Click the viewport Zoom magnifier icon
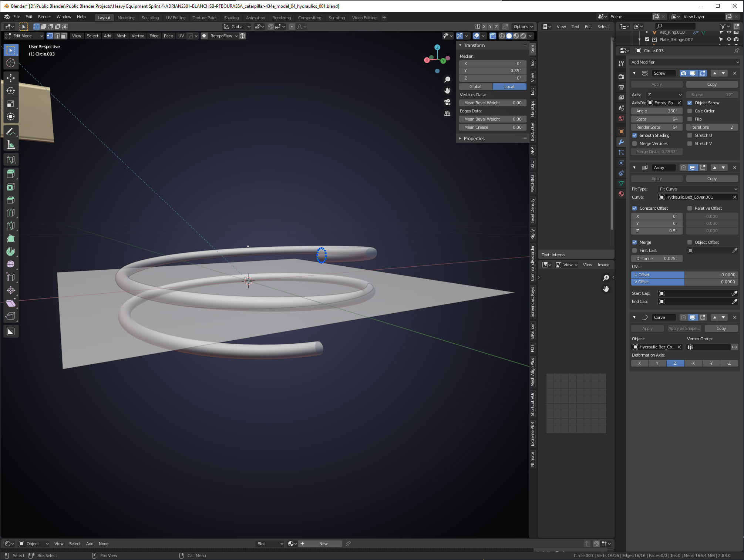The image size is (744, 560). pyautogui.click(x=447, y=80)
